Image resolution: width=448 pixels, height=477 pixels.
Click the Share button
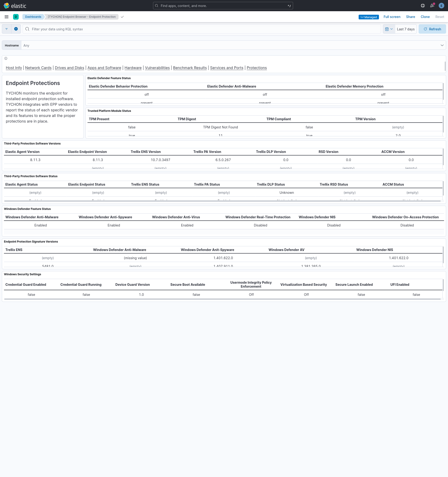coord(410,17)
